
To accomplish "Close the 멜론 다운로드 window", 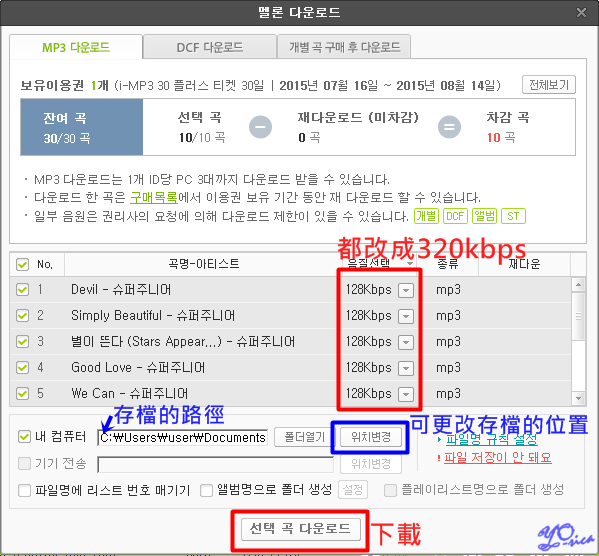I will pyautogui.click(x=581, y=13).
